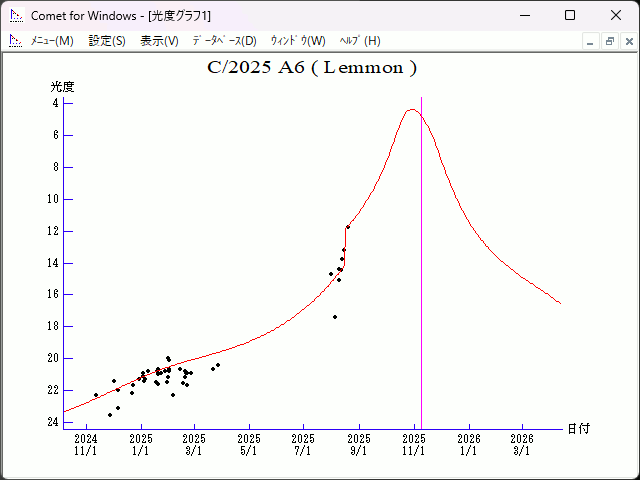The width and height of the screenshot is (640, 480).
Task: Click the peak of the red light curve
Action: pos(411,110)
